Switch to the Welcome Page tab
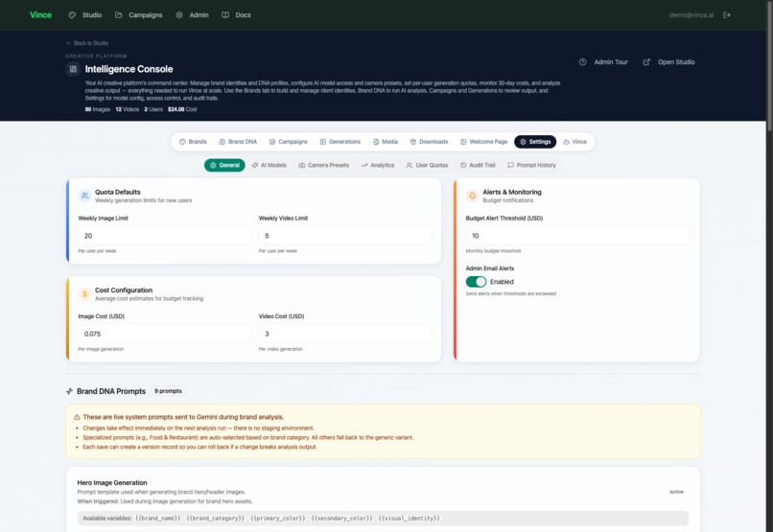This screenshot has height=532, width=773. click(x=483, y=142)
